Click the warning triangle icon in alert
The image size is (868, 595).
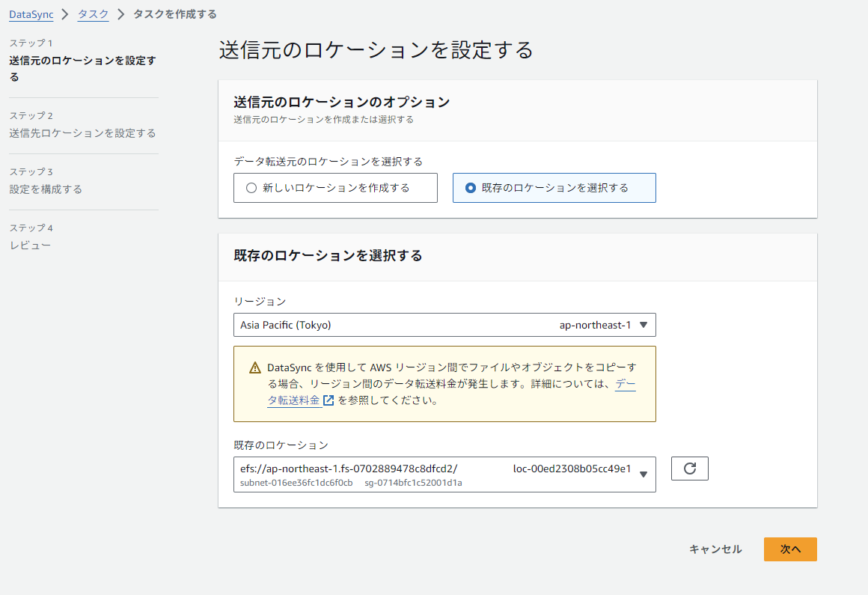pos(254,367)
